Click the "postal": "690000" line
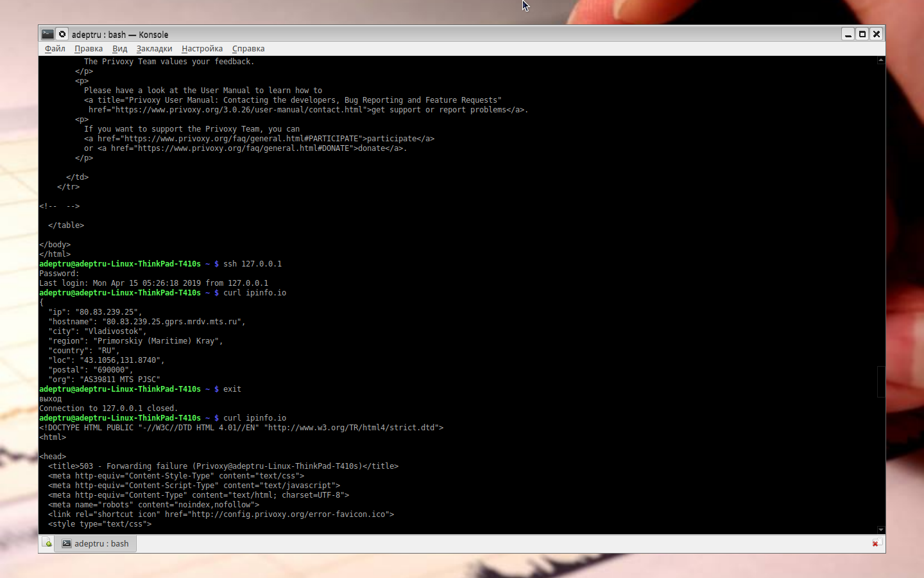The width and height of the screenshot is (924, 578). click(91, 370)
